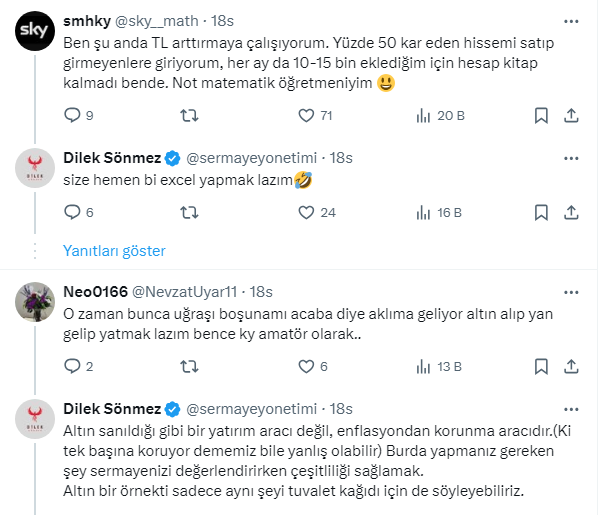Like smhky's tweet with 71 likes

point(308,116)
